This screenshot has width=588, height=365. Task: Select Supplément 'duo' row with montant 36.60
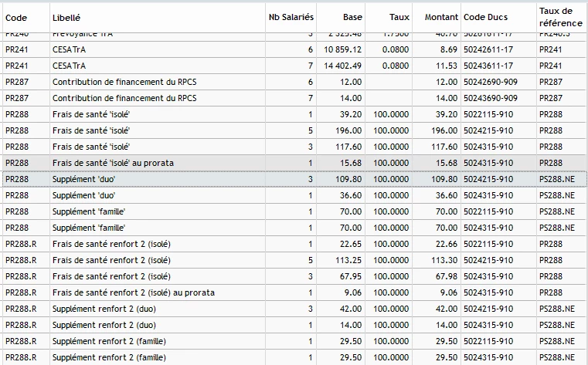(294, 195)
